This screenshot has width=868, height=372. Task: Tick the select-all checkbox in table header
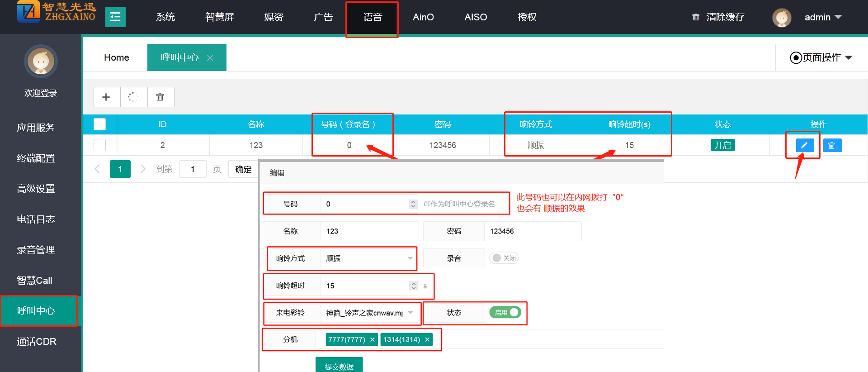point(99,124)
